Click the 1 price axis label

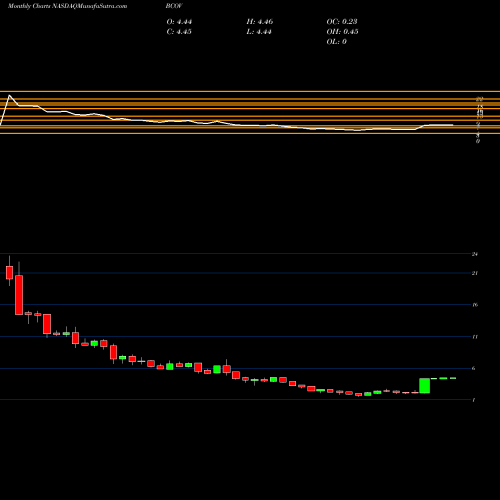pos(474,400)
